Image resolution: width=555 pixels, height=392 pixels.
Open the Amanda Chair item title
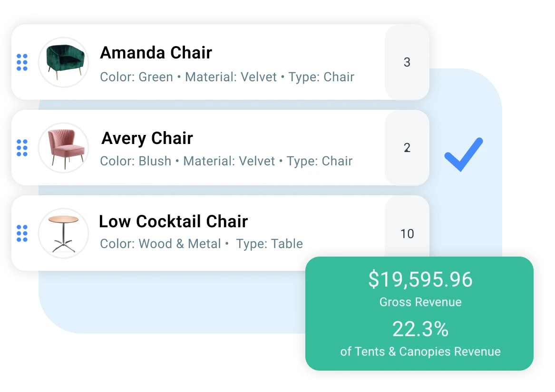click(x=156, y=53)
